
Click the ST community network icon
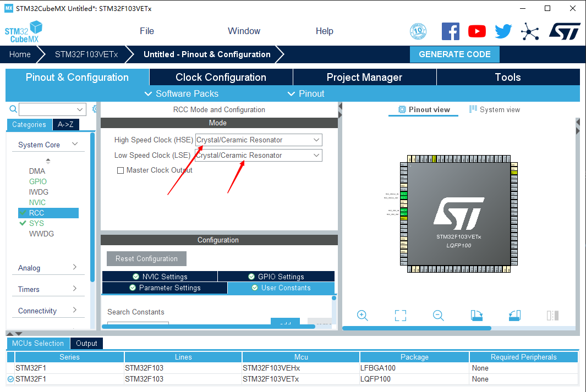point(530,31)
